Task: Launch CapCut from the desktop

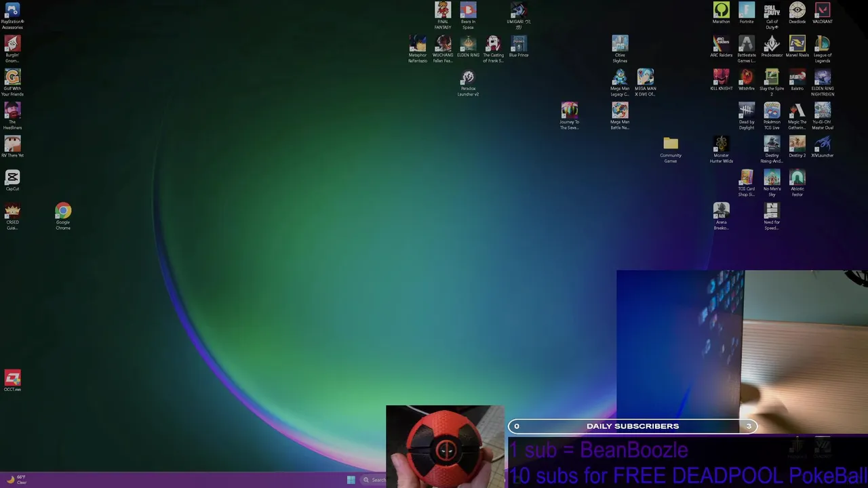Action: 12,180
